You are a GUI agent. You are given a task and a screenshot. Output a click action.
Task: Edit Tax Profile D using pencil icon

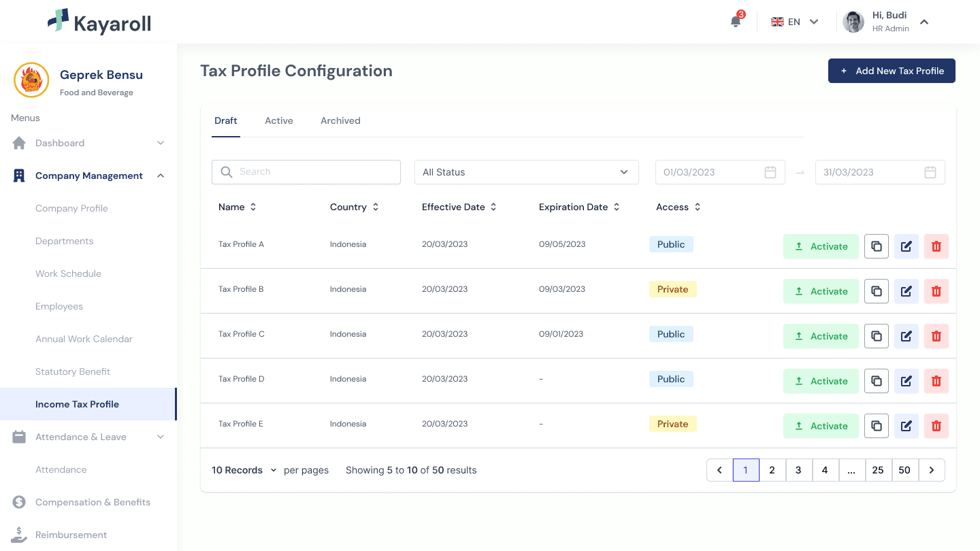(x=906, y=381)
